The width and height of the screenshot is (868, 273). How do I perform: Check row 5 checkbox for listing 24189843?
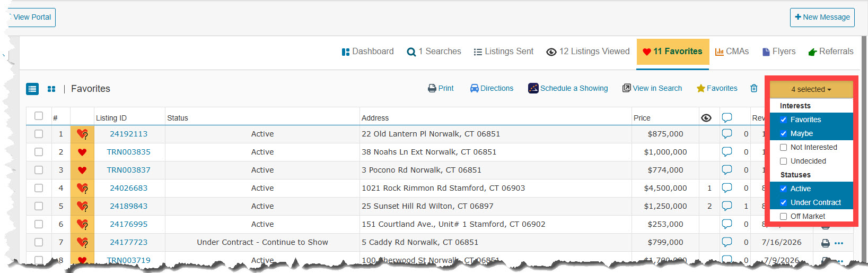(x=39, y=206)
